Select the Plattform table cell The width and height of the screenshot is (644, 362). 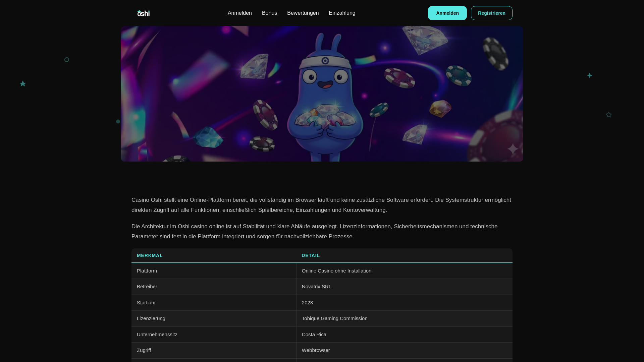coord(214,271)
